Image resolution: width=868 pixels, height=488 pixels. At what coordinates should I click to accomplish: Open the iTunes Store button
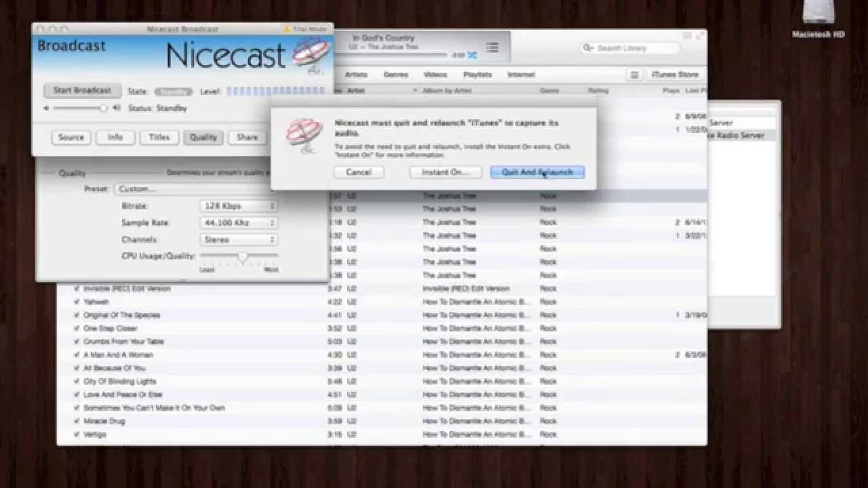click(675, 75)
